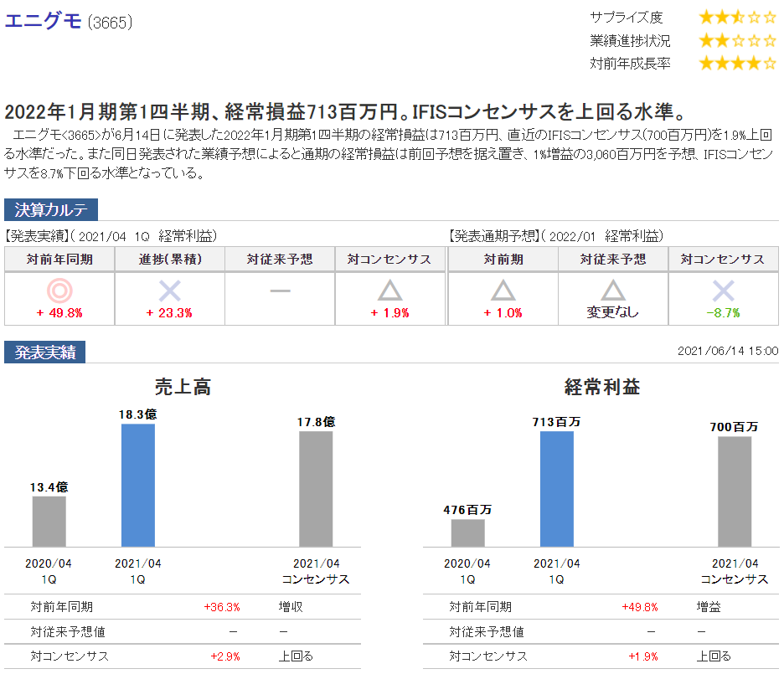Image resolution: width=784 pixels, height=674 pixels.
Task: Click the +49.8% value in 決算カルテ
Action: pyautogui.click(x=59, y=313)
